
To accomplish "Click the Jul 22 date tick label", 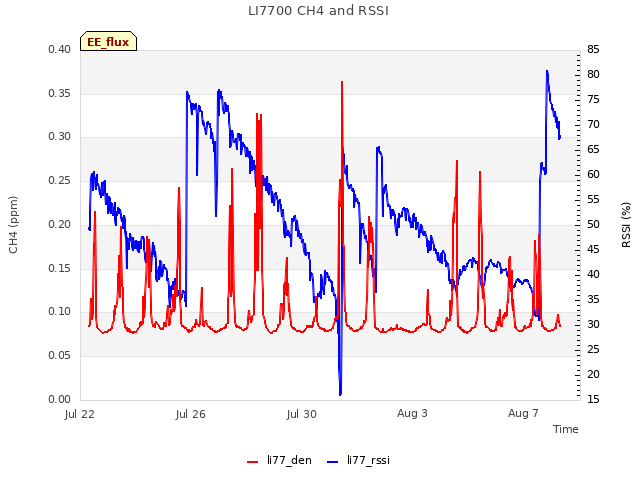I will 80,414.
